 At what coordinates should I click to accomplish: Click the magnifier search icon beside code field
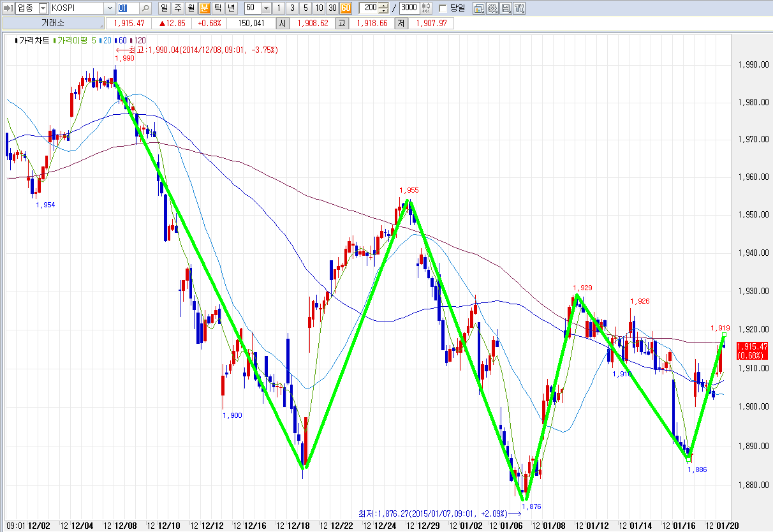pyautogui.click(x=145, y=8)
